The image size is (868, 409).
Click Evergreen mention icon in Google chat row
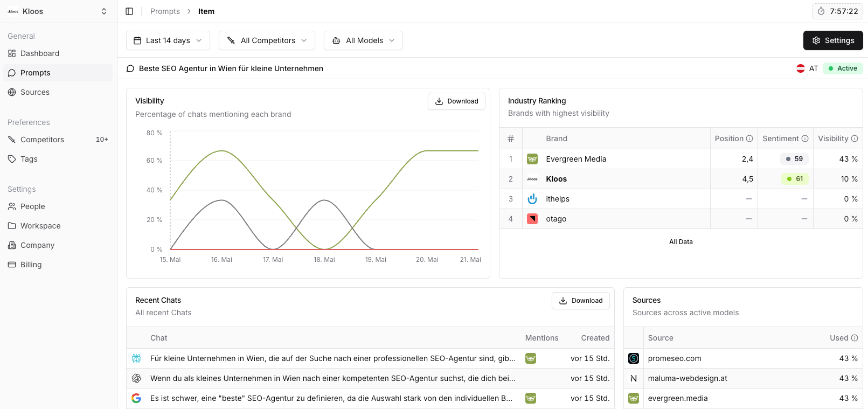[x=531, y=398]
